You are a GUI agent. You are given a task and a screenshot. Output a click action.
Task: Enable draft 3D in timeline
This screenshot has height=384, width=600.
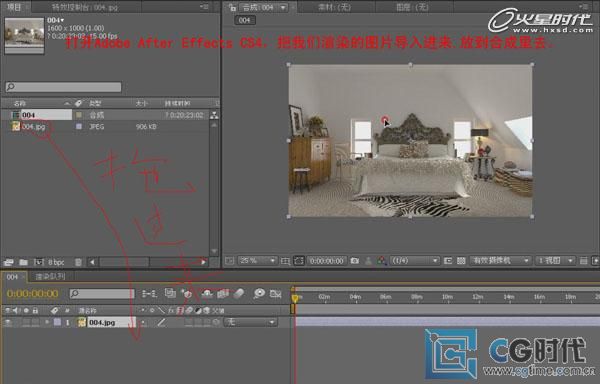pos(186,294)
